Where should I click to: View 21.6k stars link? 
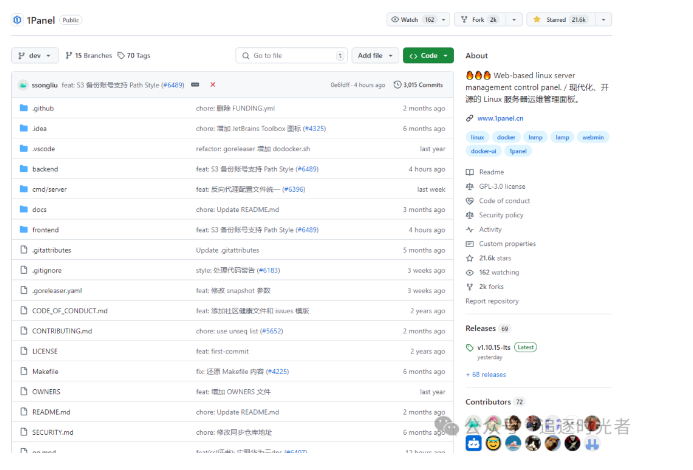(x=495, y=258)
